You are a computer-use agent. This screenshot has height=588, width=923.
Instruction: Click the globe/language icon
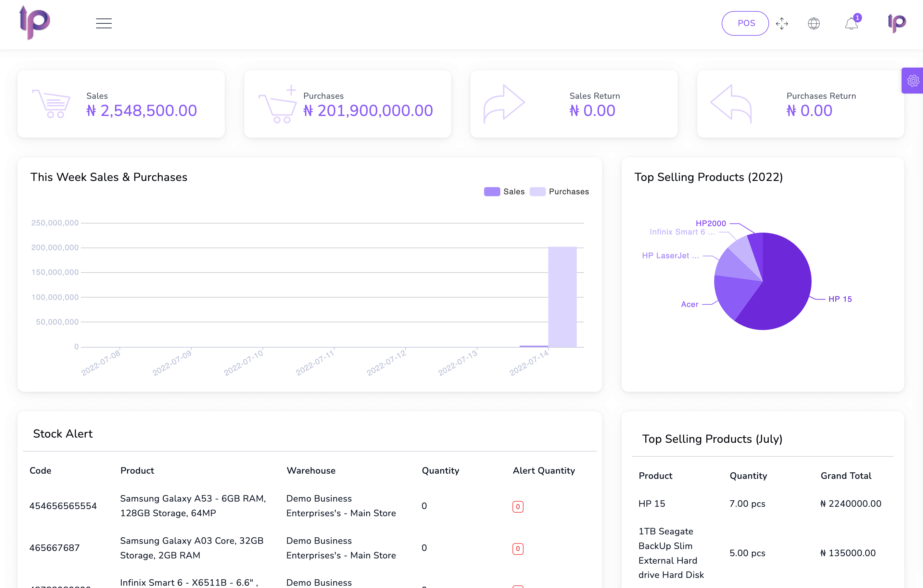tap(814, 23)
